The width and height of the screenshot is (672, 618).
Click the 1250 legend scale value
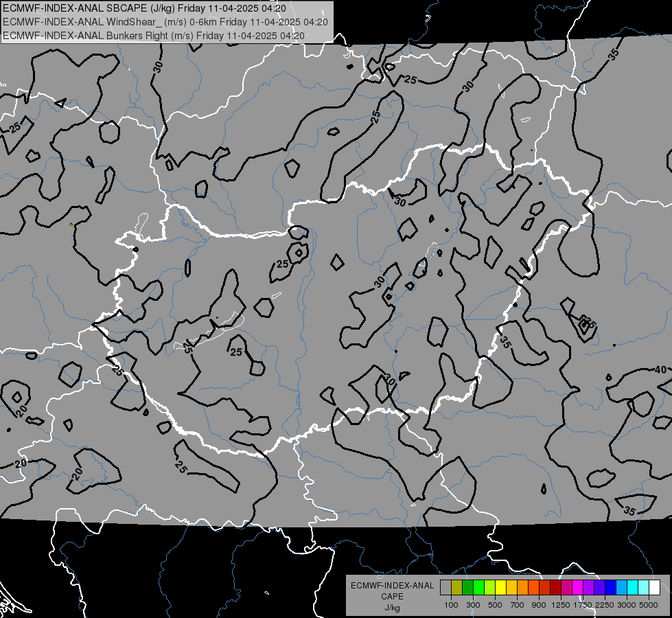tap(561, 605)
